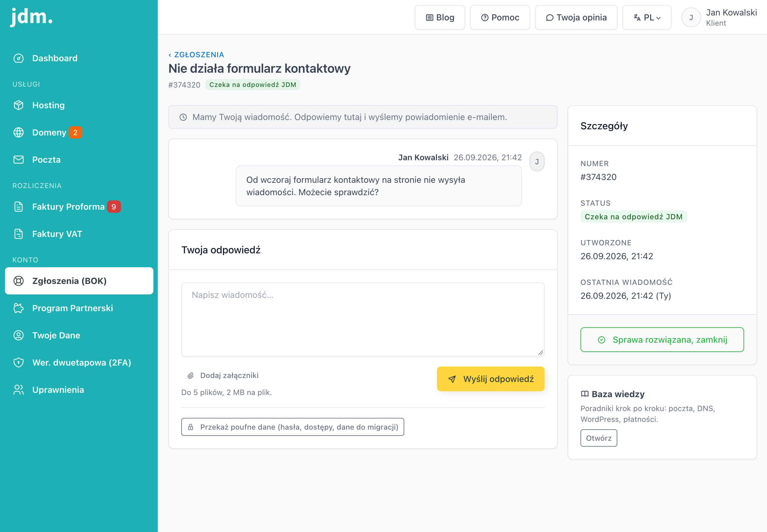This screenshot has height=532, width=767.
Task: Click the orange 2 badge on Domeny
Action: [x=75, y=133]
